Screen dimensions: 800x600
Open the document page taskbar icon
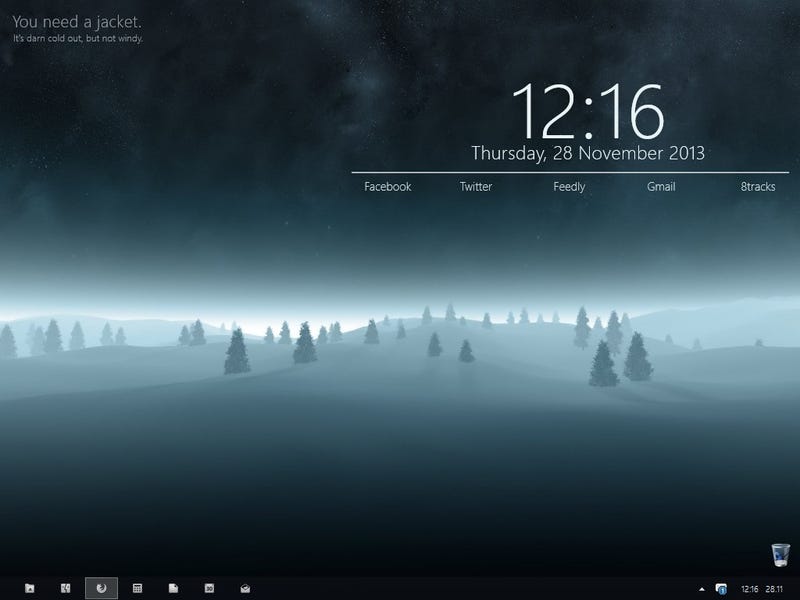[173, 588]
